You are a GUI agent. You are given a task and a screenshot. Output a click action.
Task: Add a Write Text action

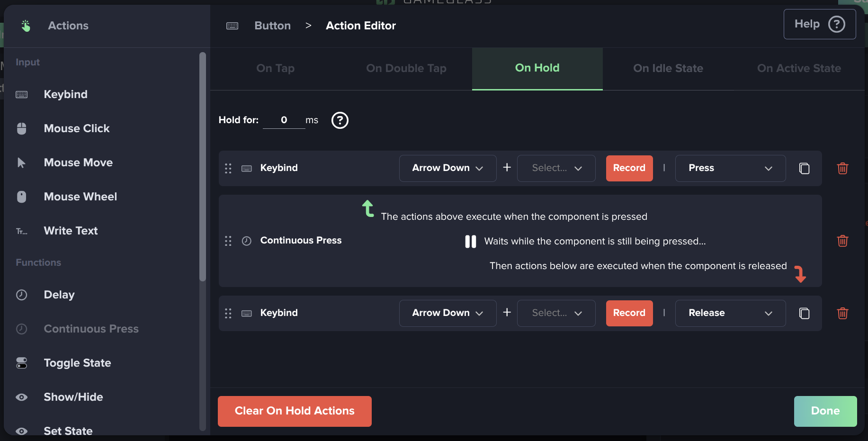point(71,231)
